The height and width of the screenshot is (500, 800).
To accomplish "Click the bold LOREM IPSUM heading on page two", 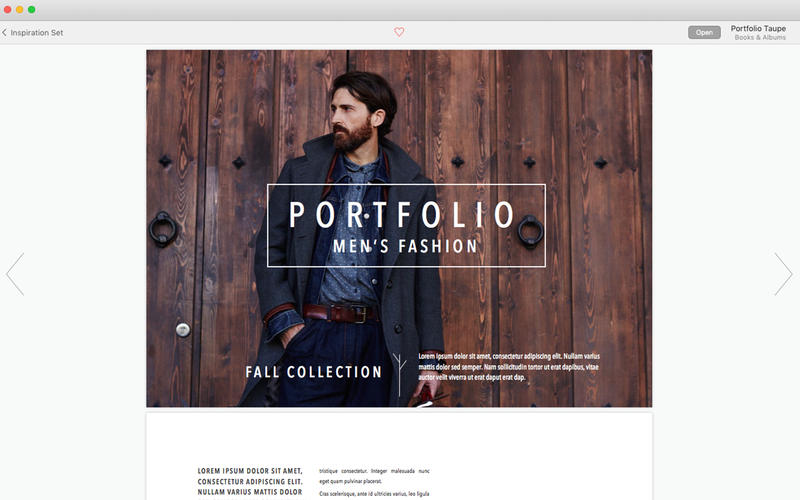I will coord(250,482).
